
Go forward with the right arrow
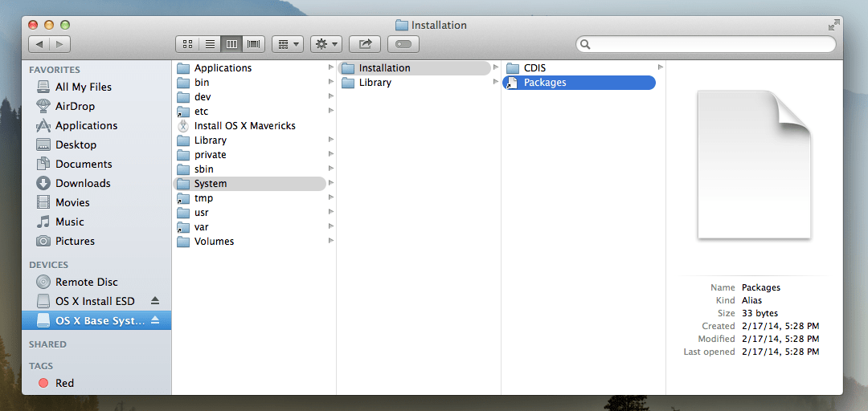[x=59, y=44]
